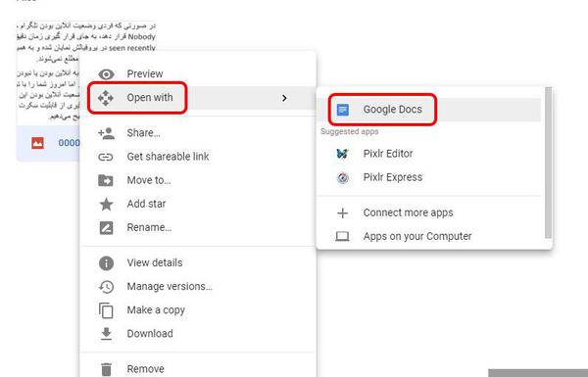Click the Add star icon
Image resolution: width=588 pixels, height=377 pixels.
click(x=106, y=204)
